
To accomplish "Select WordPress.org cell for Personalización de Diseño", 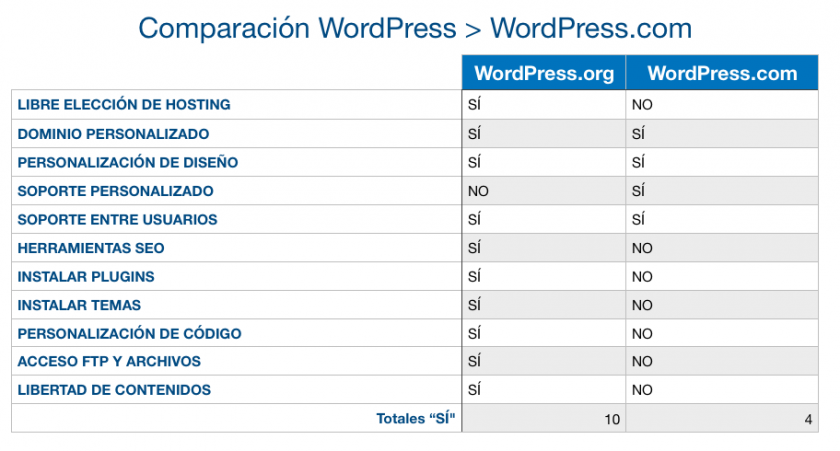I will [x=544, y=162].
